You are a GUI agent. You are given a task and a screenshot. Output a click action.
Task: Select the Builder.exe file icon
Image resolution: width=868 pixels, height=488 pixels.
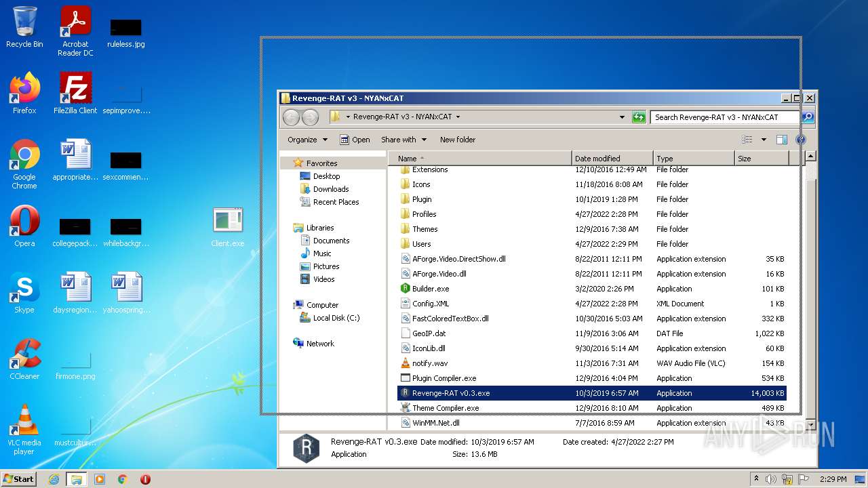coord(406,289)
